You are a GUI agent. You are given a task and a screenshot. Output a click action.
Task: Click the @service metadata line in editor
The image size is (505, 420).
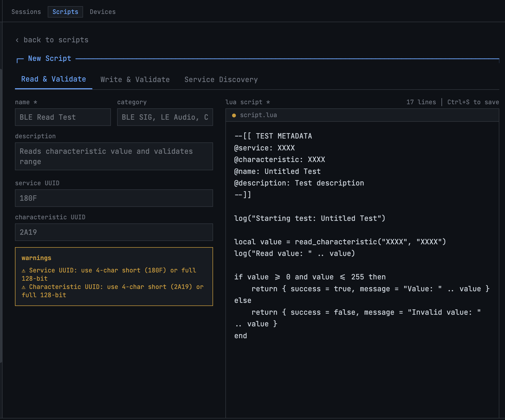pyautogui.click(x=264, y=148)
